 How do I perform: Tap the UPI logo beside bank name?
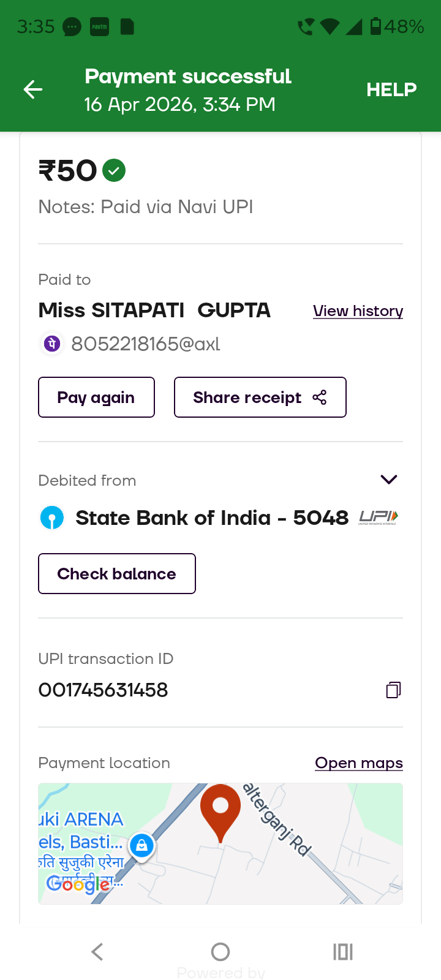379,518
